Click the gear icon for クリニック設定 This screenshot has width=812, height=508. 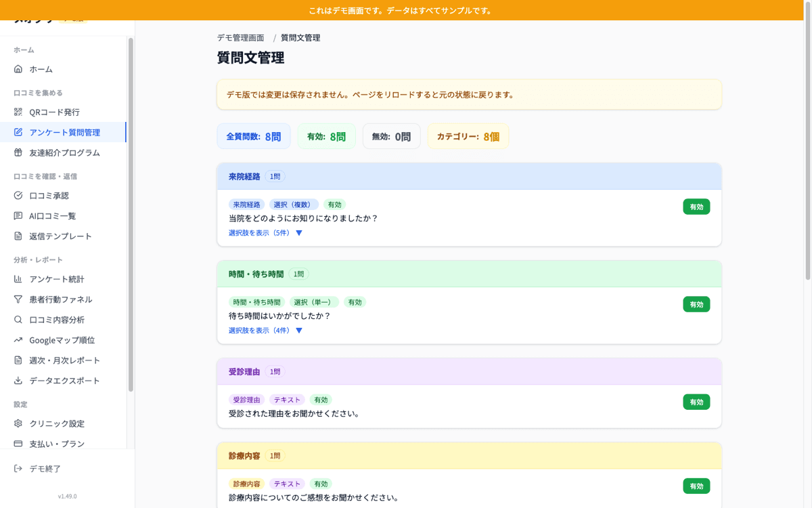tap(18, 423)
